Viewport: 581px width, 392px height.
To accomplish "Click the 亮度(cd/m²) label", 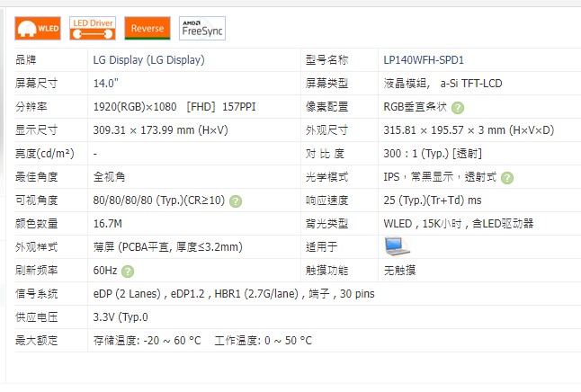I will pos(45,154).
